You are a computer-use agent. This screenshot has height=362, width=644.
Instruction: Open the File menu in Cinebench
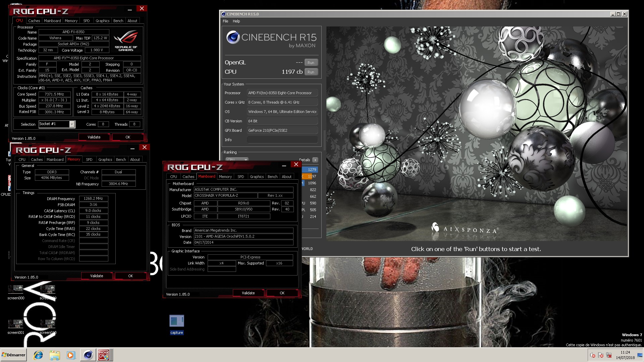click(225, 21)
